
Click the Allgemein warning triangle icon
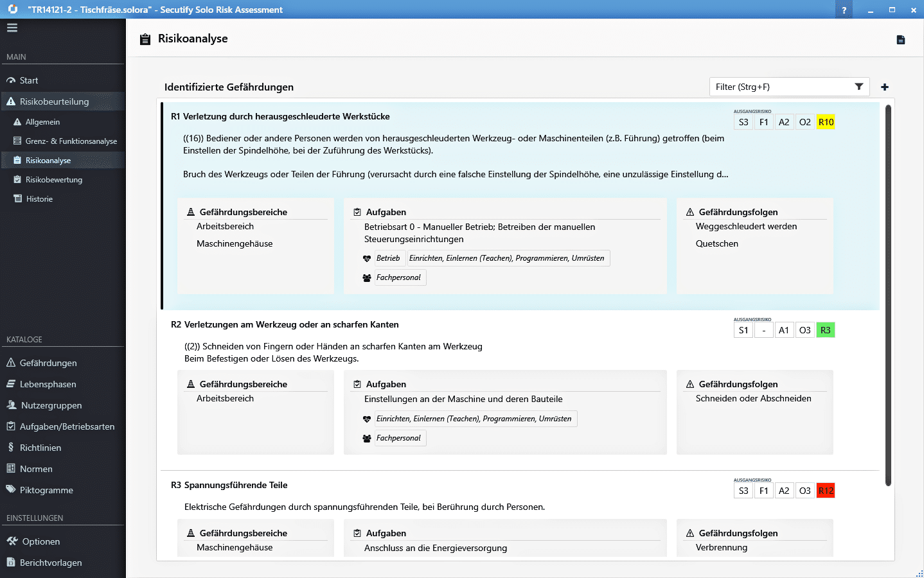coord(18,122)
